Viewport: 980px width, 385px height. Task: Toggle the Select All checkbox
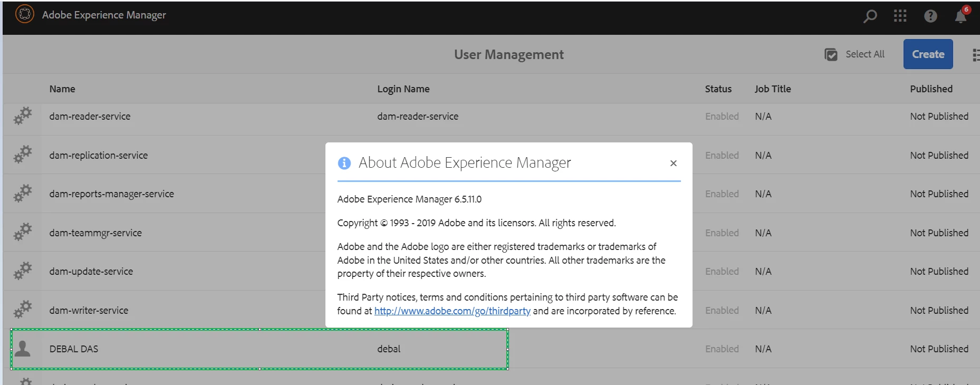click(x=831, y=54)
